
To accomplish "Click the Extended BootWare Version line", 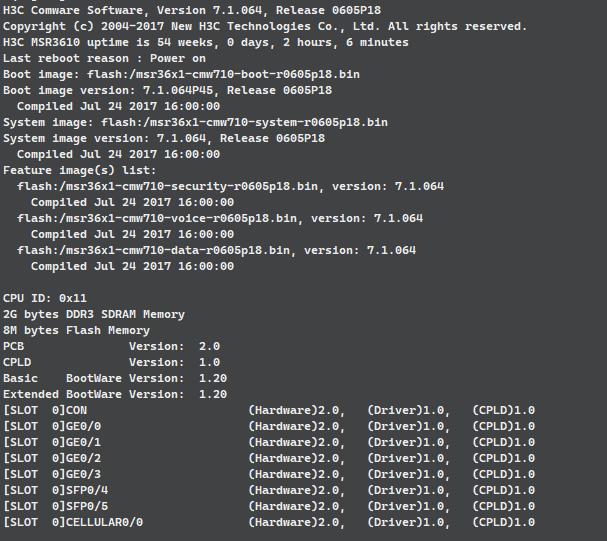I will coord(115,394).
